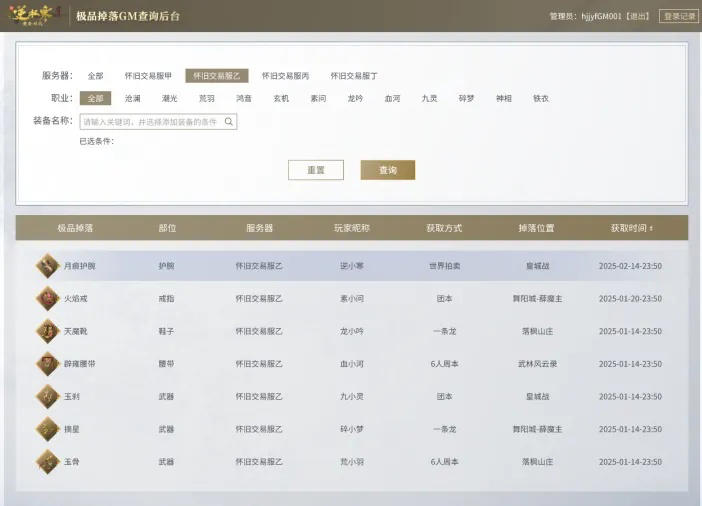Click the 摘星 weapon icon
The height and width of the screenshot is (506, 702).
pos(47,429)
